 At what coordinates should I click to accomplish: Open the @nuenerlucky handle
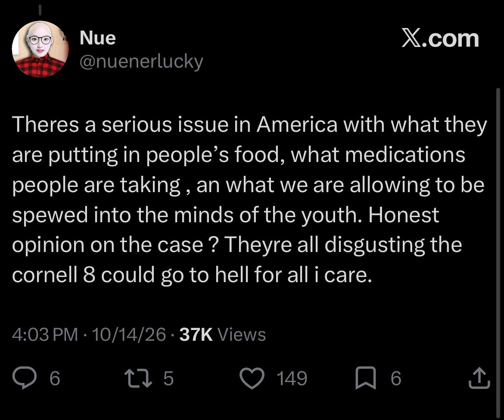[141, 62]
